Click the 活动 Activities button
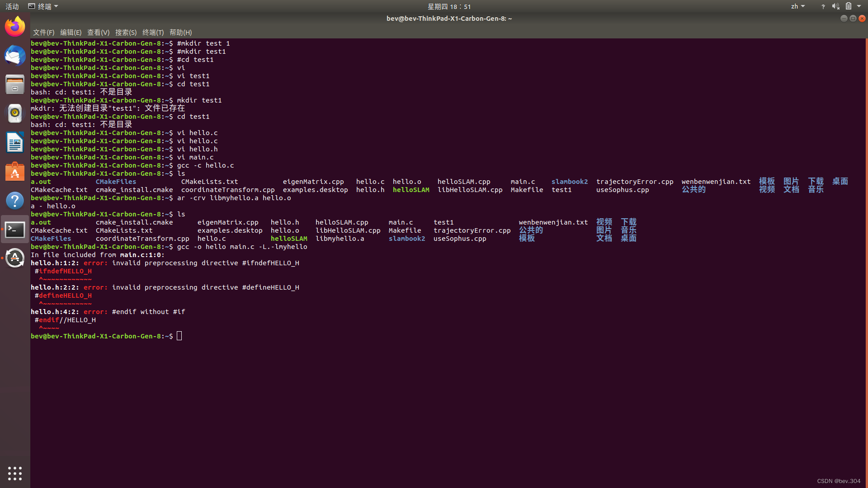868x488 pixels. click(12, 6)
